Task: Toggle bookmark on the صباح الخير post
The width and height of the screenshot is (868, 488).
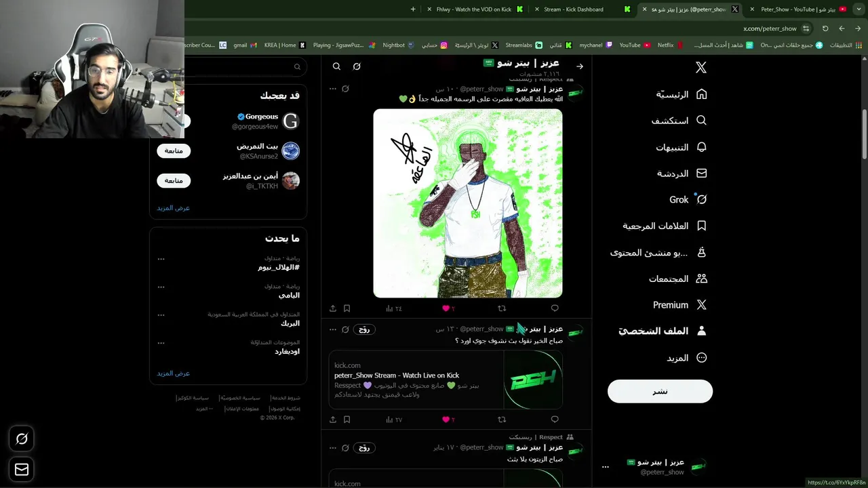Action: (347, 420)
